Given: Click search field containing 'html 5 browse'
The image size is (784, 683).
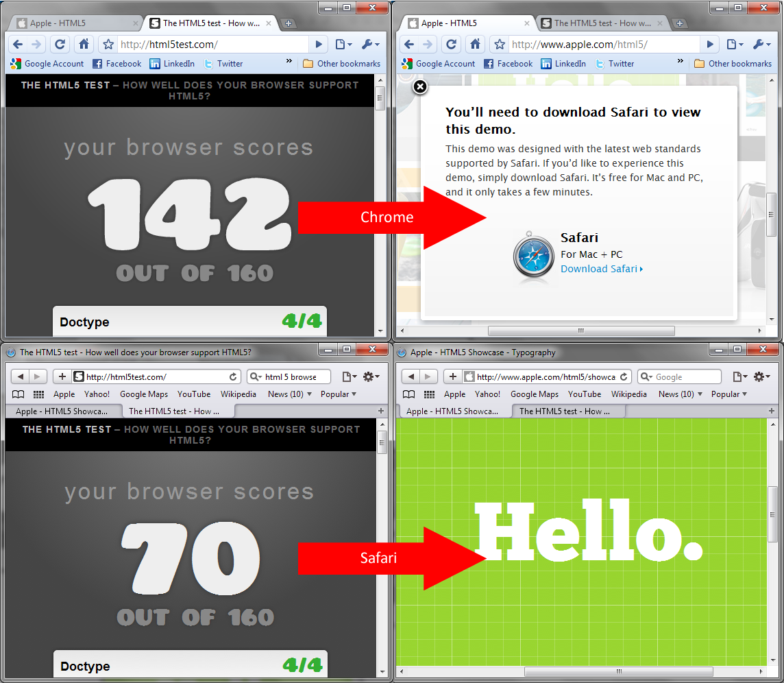Looking at the screenshot, I should point(289,376).
